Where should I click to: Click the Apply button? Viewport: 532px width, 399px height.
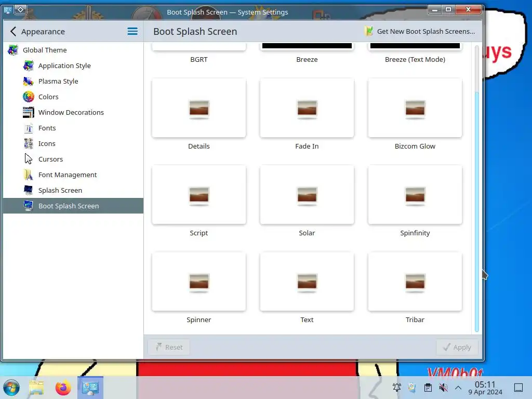tap(457, 347)
